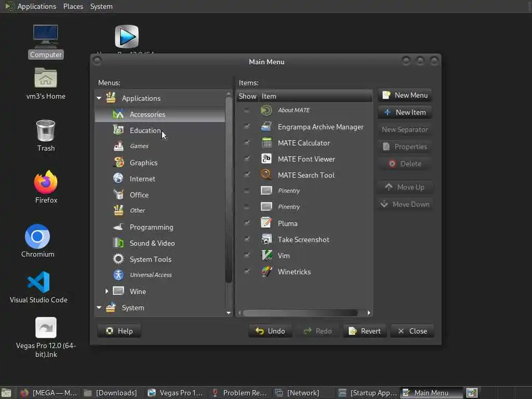Click the MATE Search Tool icon
This screenshot has width=532, height=399.
267,175
